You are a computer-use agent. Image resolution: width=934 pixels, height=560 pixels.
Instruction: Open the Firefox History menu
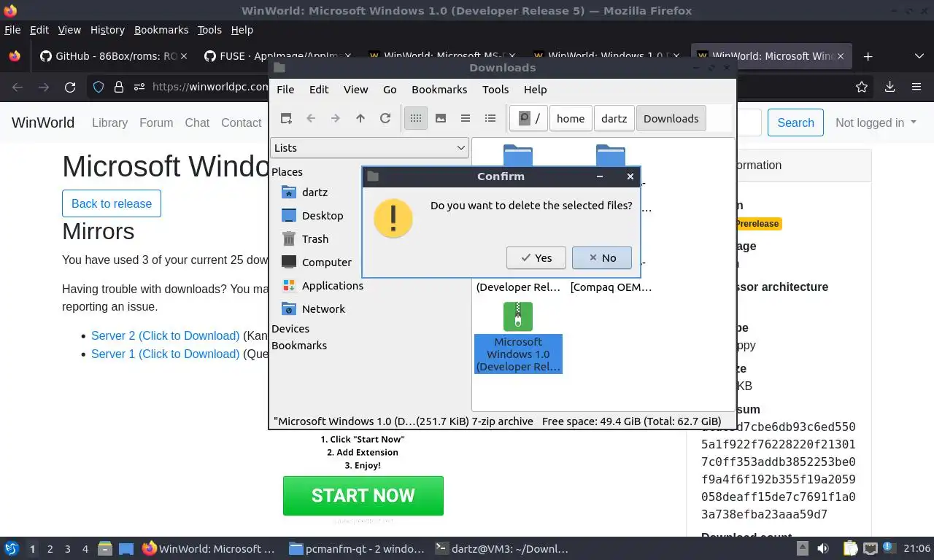point(107,30)
